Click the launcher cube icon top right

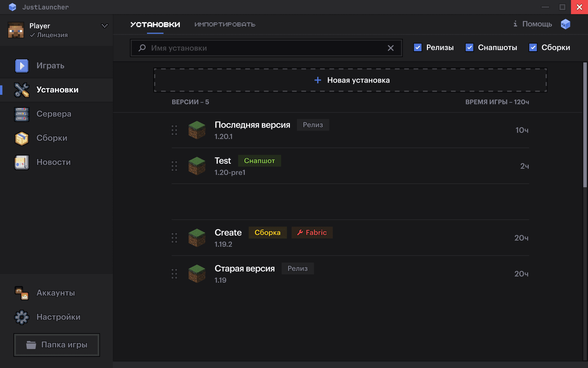point(565,24)
